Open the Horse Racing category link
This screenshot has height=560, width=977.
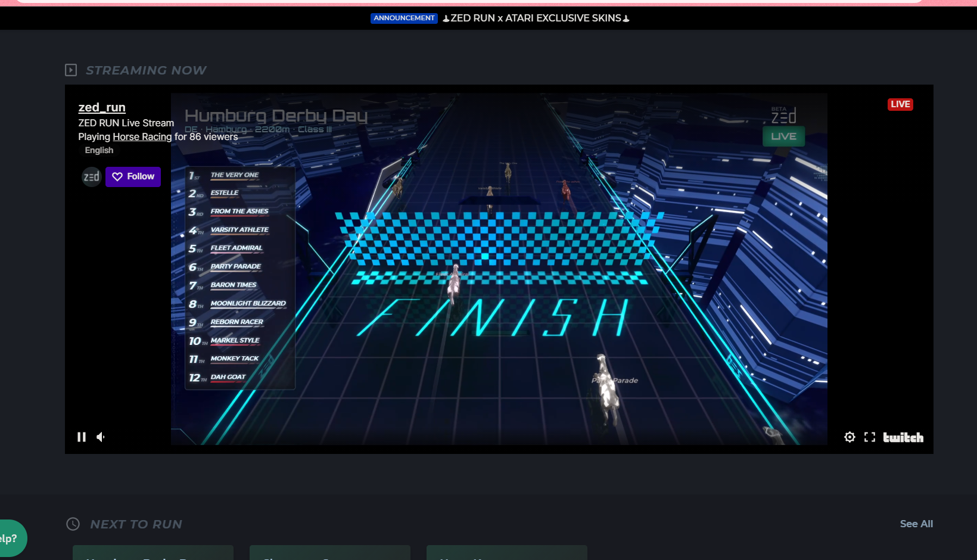pyautogui.click(x=142, y=136)
